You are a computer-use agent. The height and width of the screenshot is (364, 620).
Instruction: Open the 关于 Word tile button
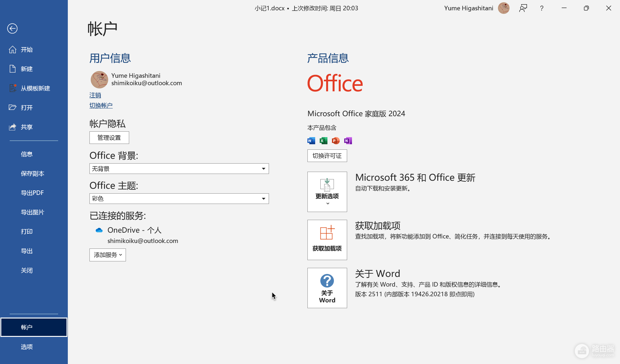[327, 288]
